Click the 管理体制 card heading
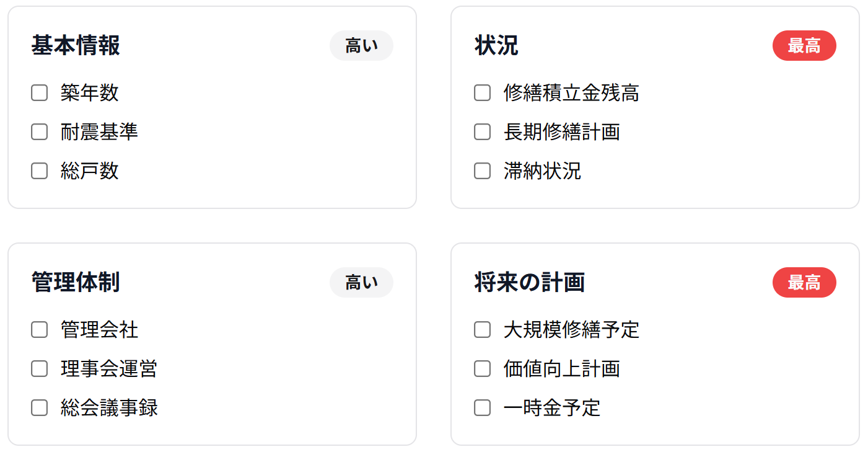Viewport: 868px width, 452px height. [76, 283]
